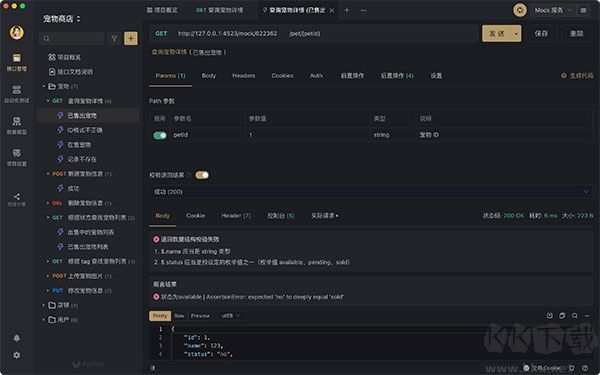
Task: Click the request URL input field
Action: [x=314, y=34]
